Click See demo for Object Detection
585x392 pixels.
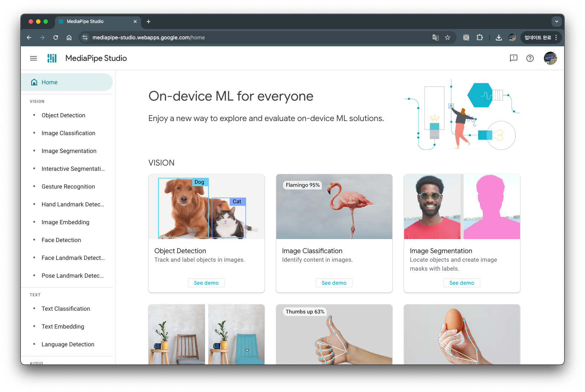click(206, 283)
